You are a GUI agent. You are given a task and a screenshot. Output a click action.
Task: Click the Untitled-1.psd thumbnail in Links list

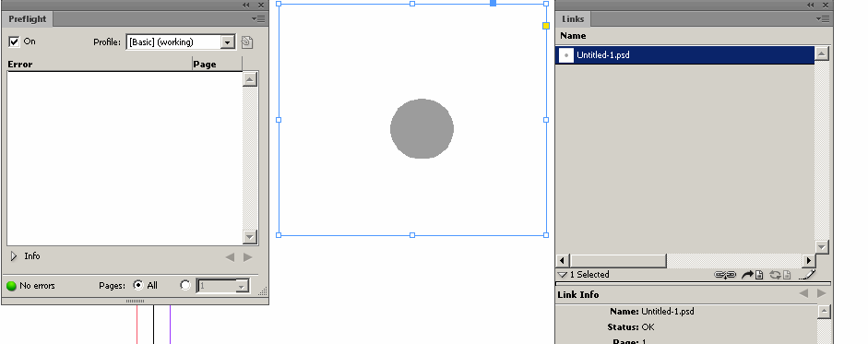(565, 55)
